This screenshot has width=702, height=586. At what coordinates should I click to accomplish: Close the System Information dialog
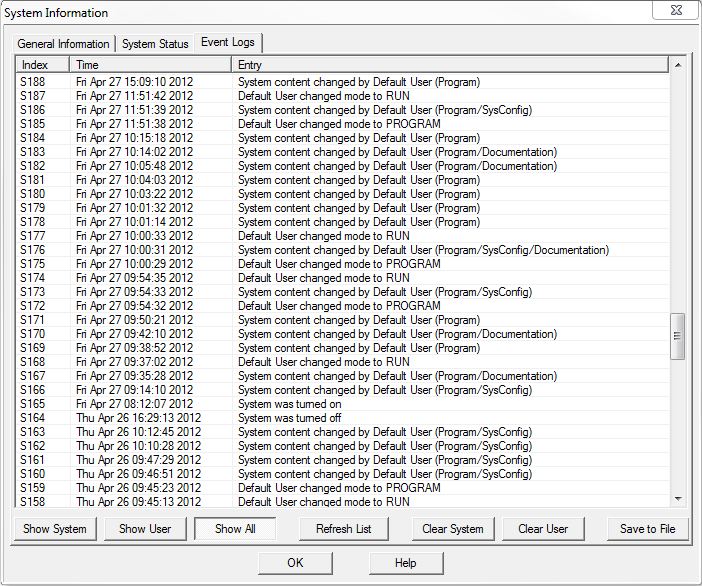(675, 12)
